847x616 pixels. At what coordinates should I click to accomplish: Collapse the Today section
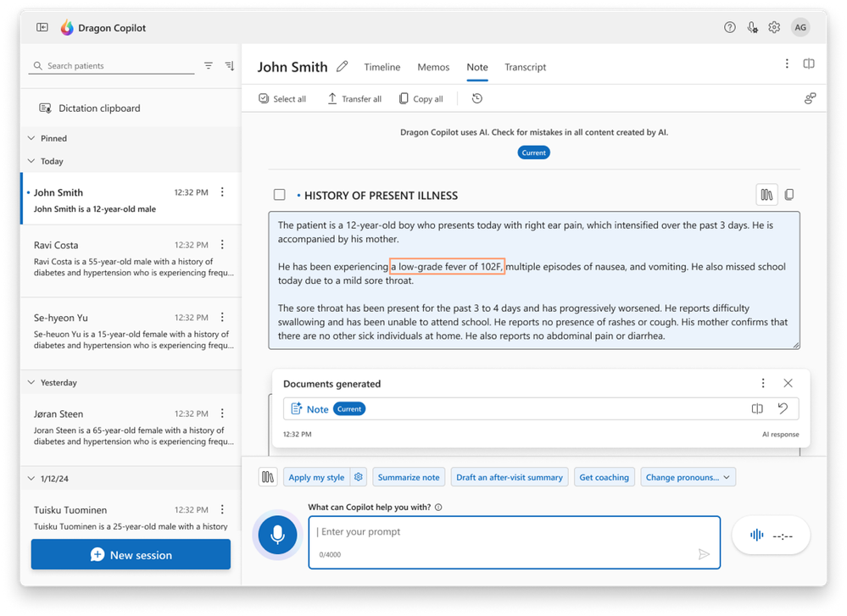pyautogui.click(x=31, y=161)
